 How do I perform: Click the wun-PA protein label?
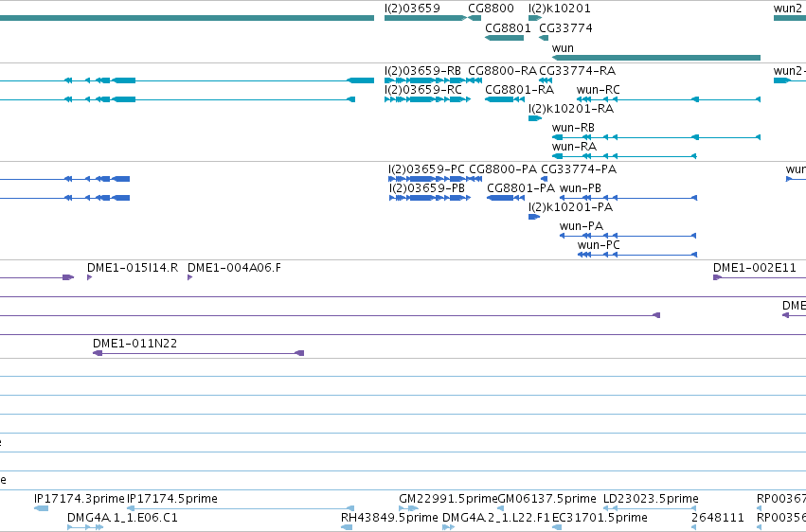coord(582,226)
